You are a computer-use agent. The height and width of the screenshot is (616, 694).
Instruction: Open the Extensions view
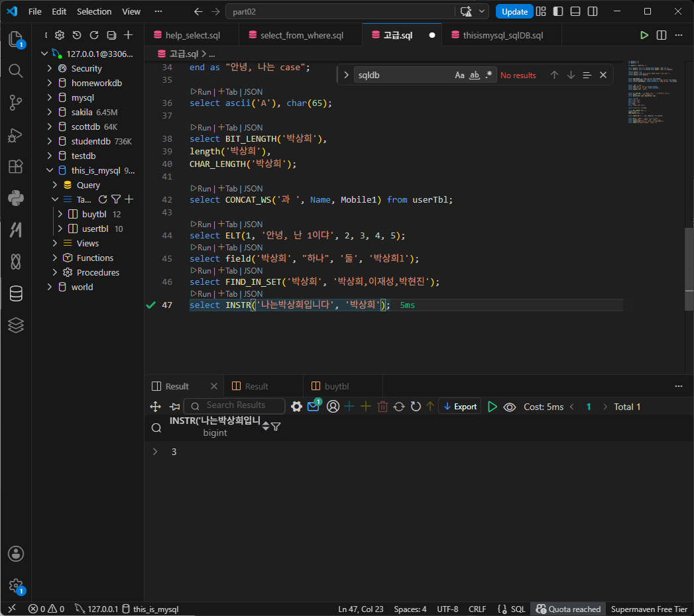coord(16,167)
